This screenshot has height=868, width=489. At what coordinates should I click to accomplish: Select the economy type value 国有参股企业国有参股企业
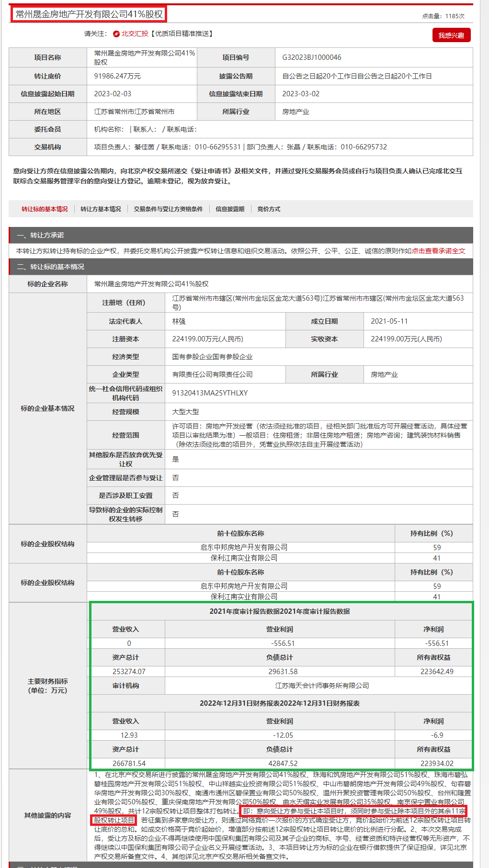click(x=212, y=357)
